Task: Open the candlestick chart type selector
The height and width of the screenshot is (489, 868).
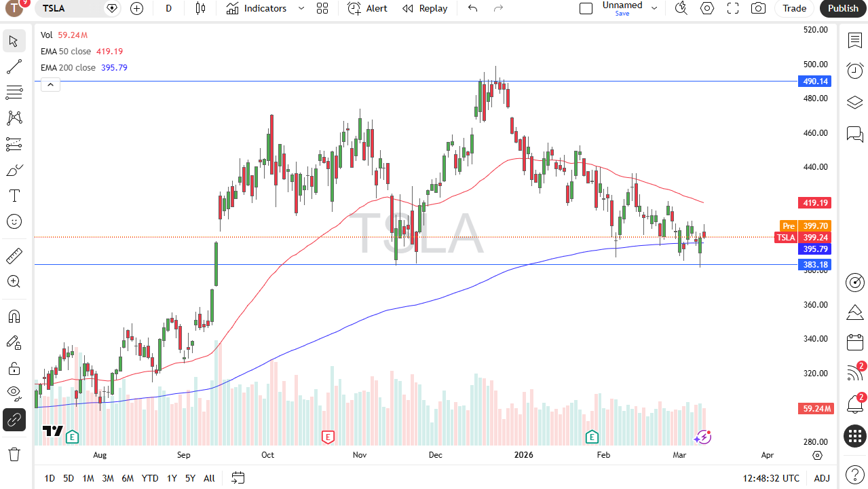Action: (200, 8)
